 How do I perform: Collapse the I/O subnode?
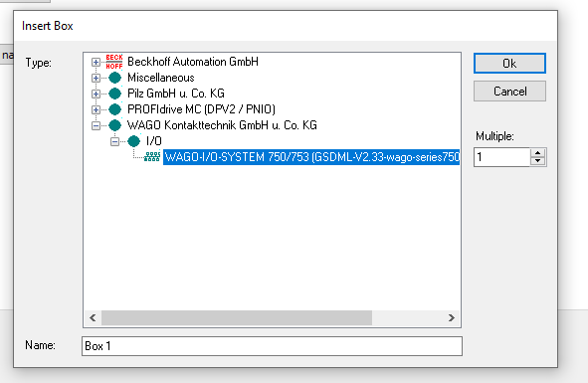point(114,141)
